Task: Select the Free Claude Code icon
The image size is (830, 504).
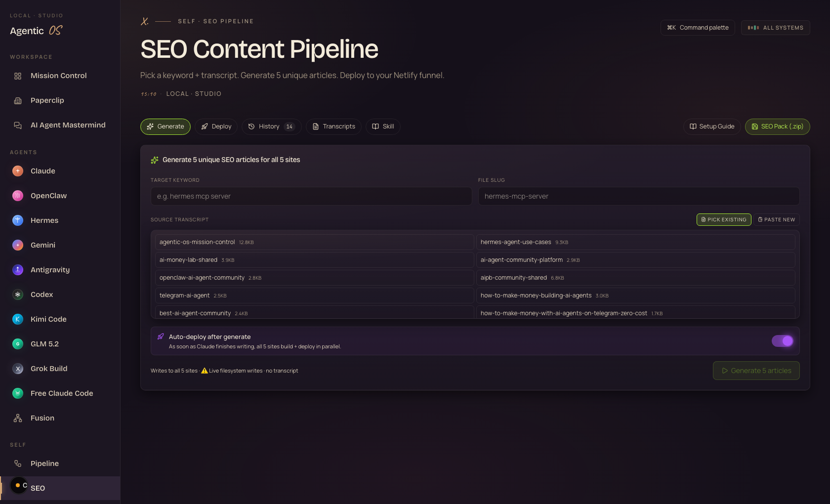Action: [18, 393]
